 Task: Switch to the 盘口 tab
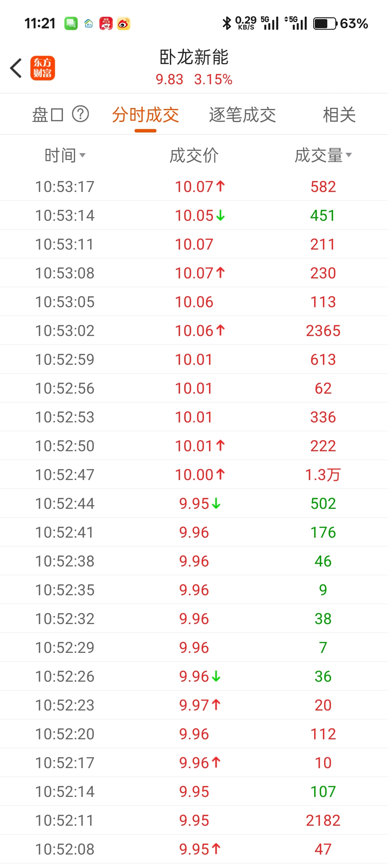[x=48, y=115]
